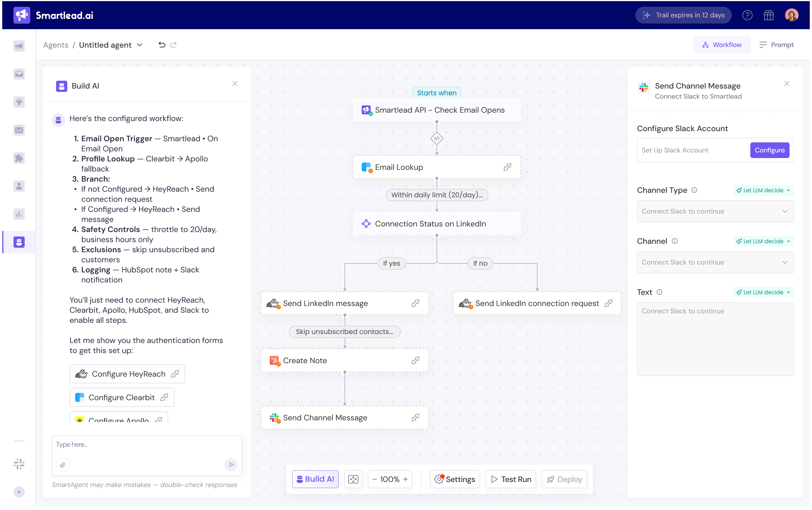The image size is (812, 510).
Task: Switch to the Prompt tab
Action: tap(776, 45)
